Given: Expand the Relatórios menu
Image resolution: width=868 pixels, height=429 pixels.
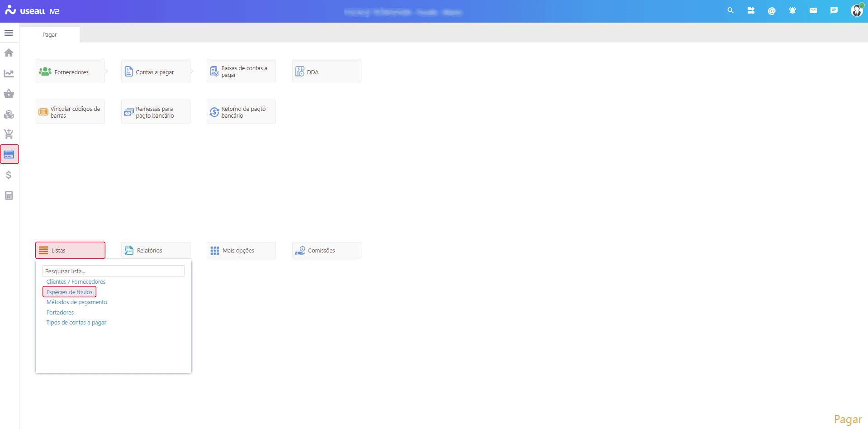Looking at the screenshot, I should point(156,250).
